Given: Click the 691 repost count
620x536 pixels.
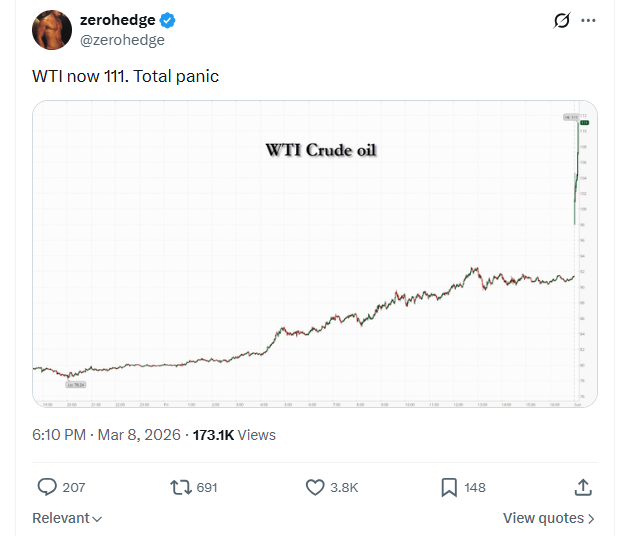Looking at the screenshot, I should [x=207, y=488].
